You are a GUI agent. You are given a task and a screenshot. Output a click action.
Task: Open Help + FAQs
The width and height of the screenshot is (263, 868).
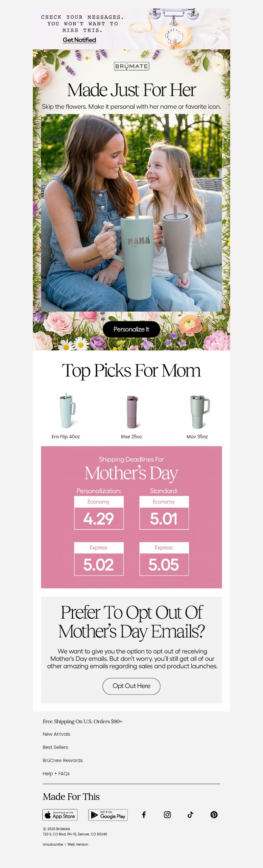point(56,773)
